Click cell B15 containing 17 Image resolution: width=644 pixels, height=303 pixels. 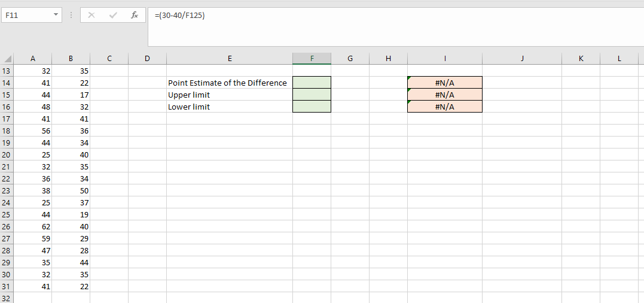tap(71, 95)
